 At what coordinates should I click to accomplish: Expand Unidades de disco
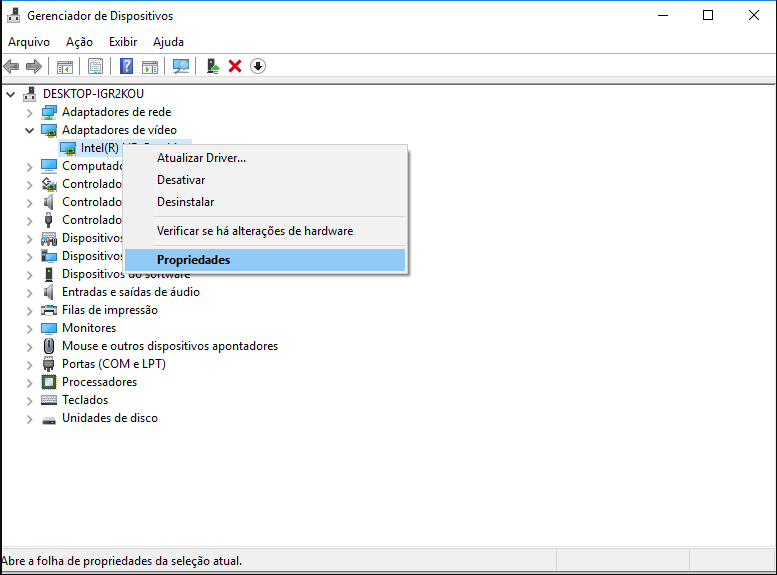pyautogui.click(x=30, y=418)
